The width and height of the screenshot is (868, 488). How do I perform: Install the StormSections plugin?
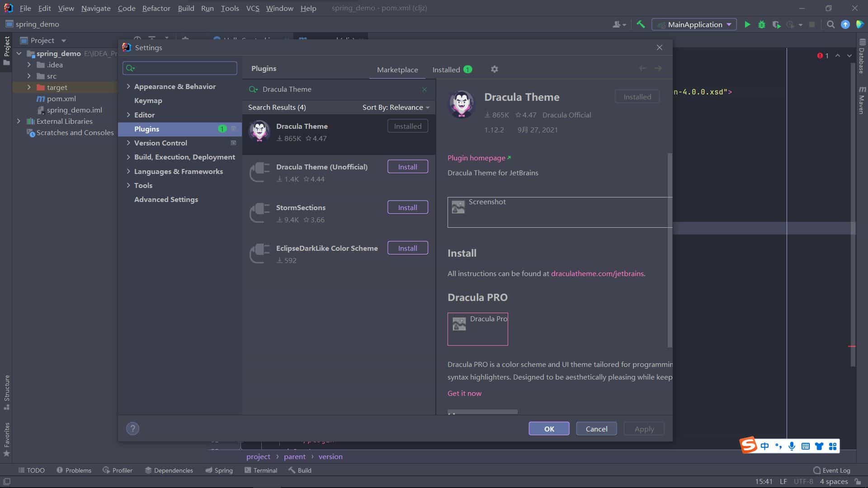point(407,207)
